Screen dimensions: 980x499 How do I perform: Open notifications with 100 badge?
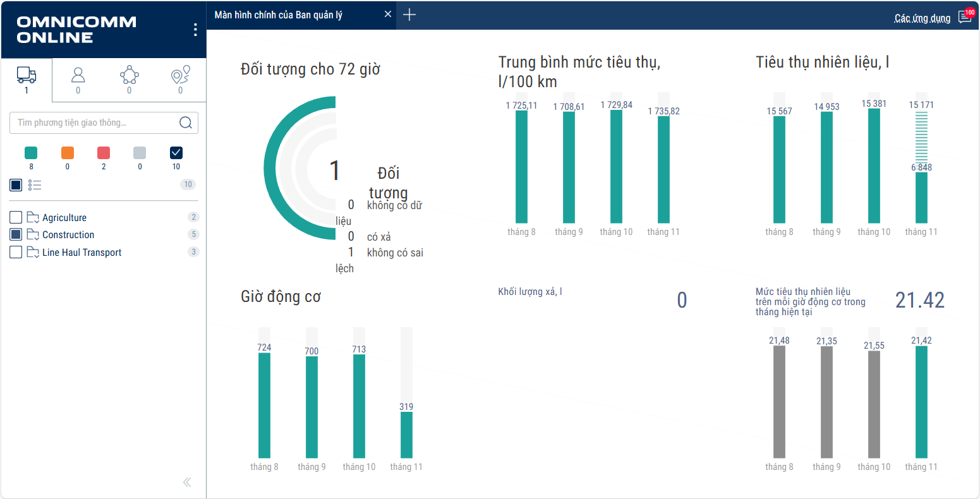click(965, 17)
